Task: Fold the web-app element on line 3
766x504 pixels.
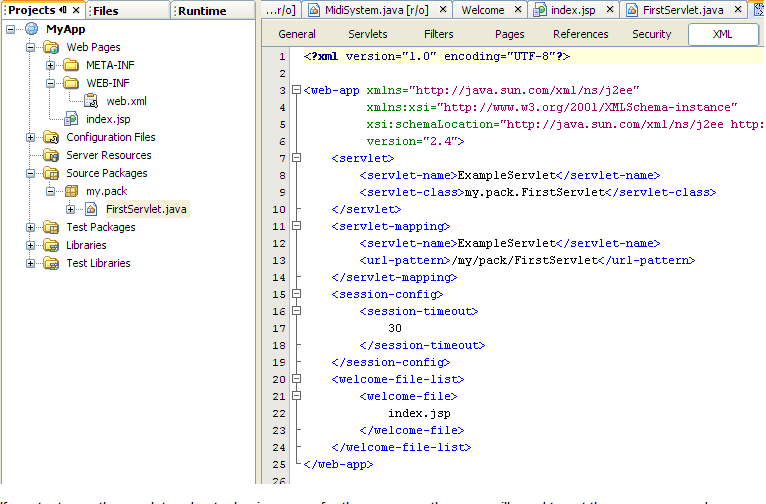Action: pyautogui.click(x=296, y=90)
